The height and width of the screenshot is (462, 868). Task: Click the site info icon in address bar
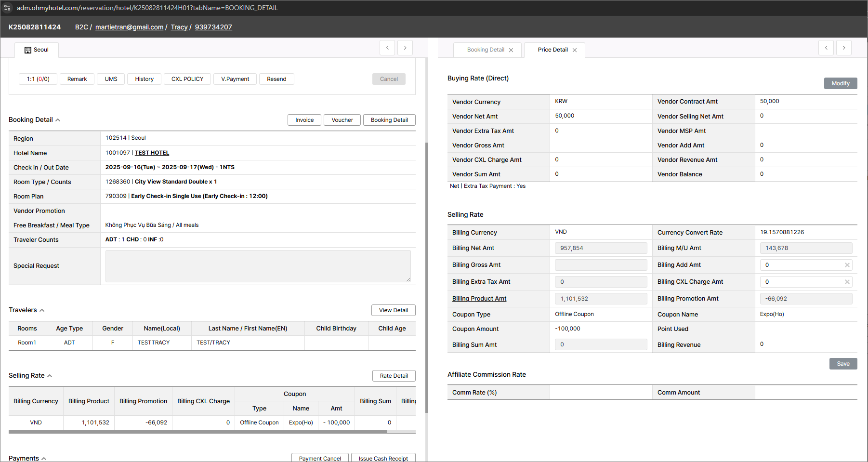pyautogui.click(x=7, y=8)
